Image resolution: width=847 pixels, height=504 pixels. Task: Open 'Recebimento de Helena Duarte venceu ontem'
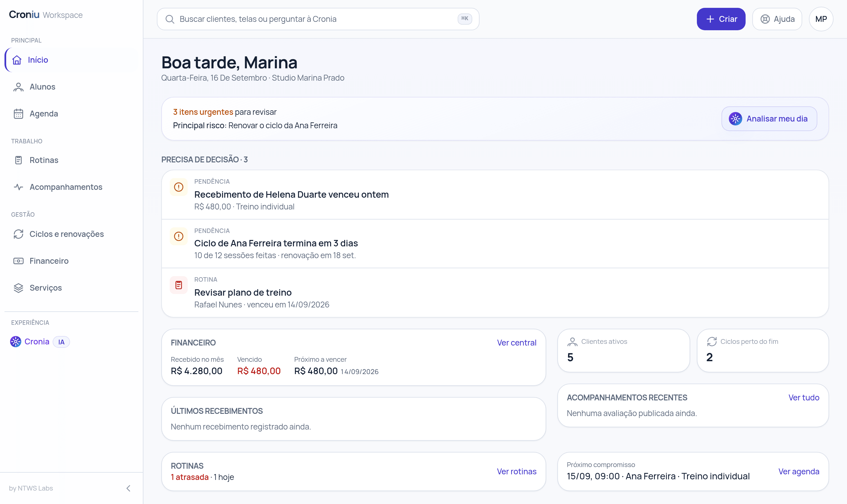pyautogui.click(x=495, y=195)
